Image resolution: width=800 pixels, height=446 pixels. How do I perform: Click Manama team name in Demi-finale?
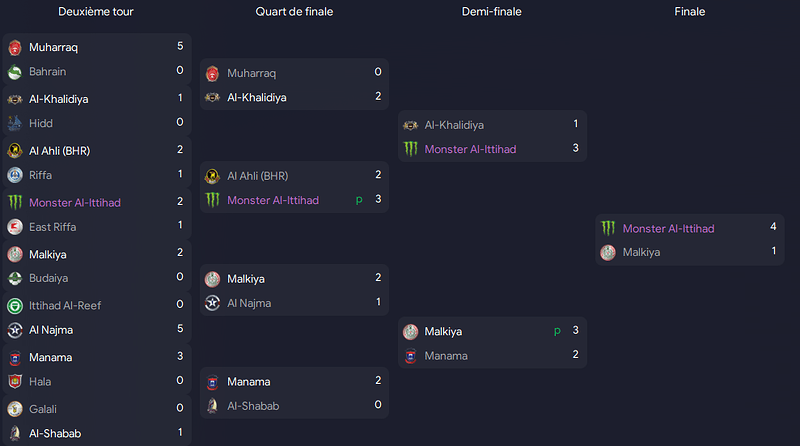pos(446,356)
